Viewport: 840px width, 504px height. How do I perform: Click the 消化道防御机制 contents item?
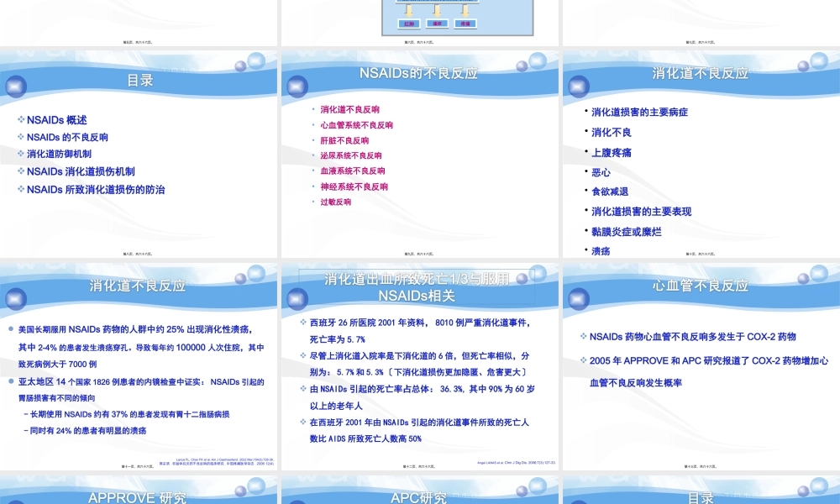point(59,155)
